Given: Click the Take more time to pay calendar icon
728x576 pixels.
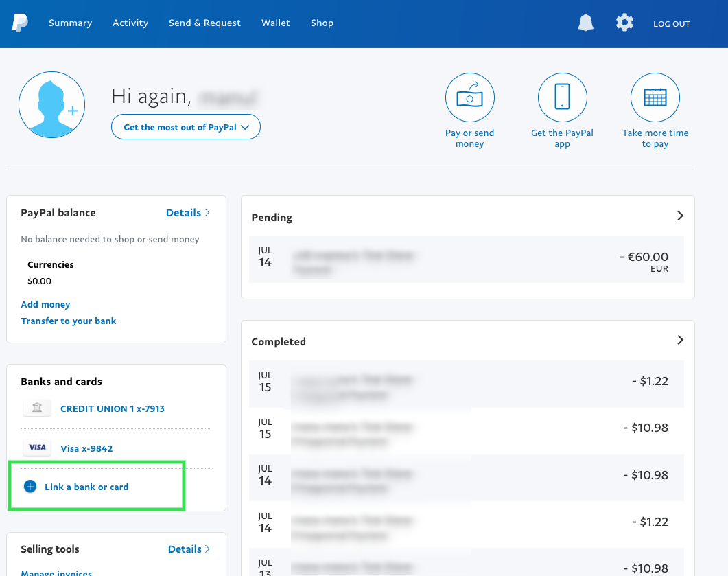Looking at the screenshot, I should 655,97.
